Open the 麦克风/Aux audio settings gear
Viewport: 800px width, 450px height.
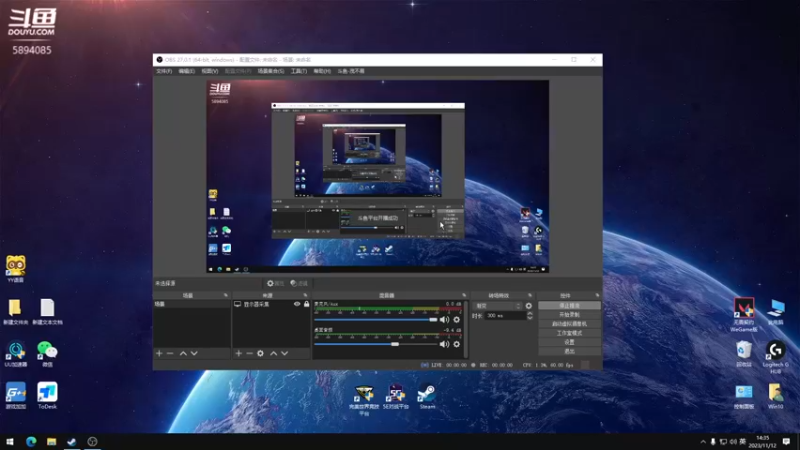click(457, 320)
